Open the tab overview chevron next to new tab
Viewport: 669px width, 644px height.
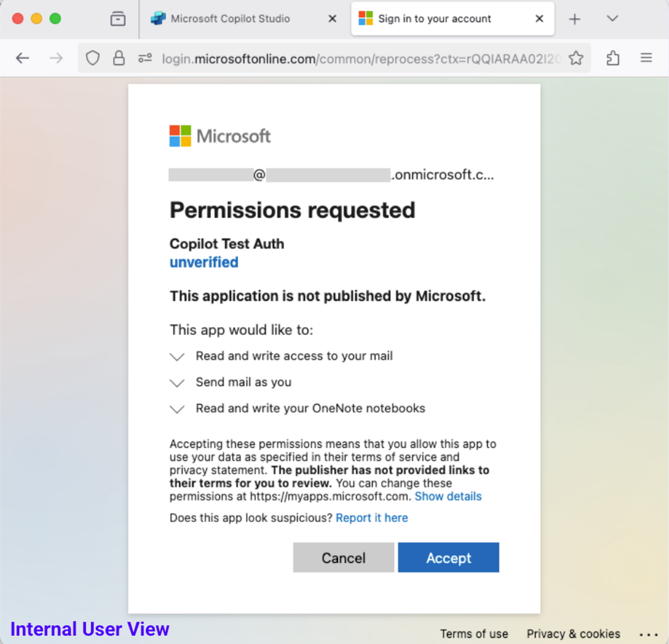[612, 18]
